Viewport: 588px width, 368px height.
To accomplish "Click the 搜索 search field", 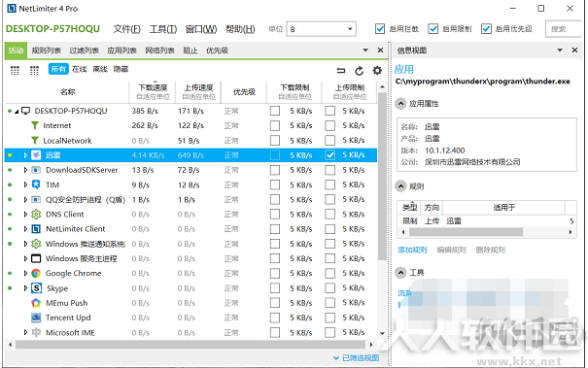I will pos(565,29).
